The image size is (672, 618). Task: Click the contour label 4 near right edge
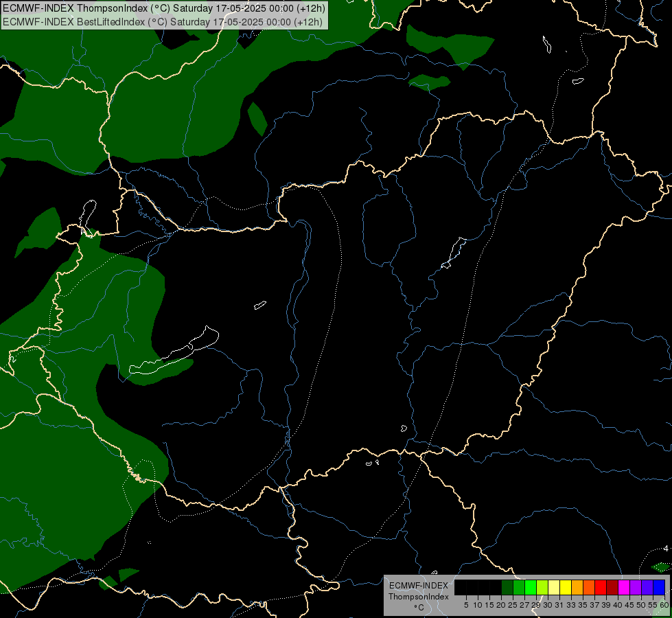[666, 549]
